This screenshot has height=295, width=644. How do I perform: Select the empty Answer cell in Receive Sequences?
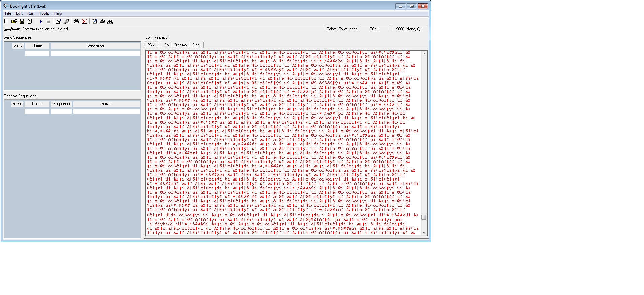tap(106, 111)
